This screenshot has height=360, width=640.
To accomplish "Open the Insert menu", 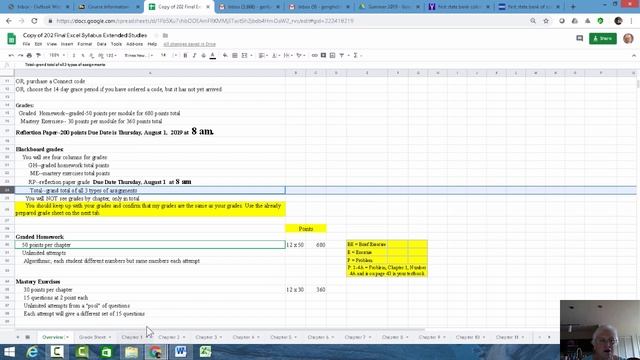I will pos(67,44).
